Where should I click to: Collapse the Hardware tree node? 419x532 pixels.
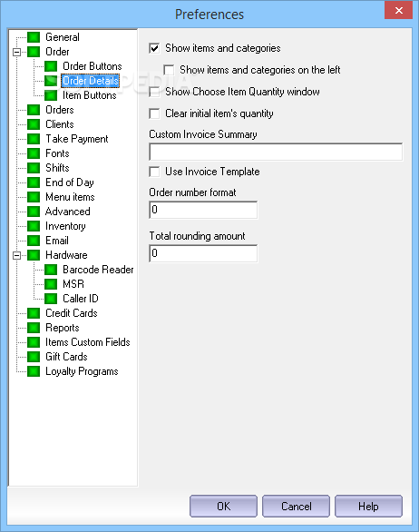(16, 255)
